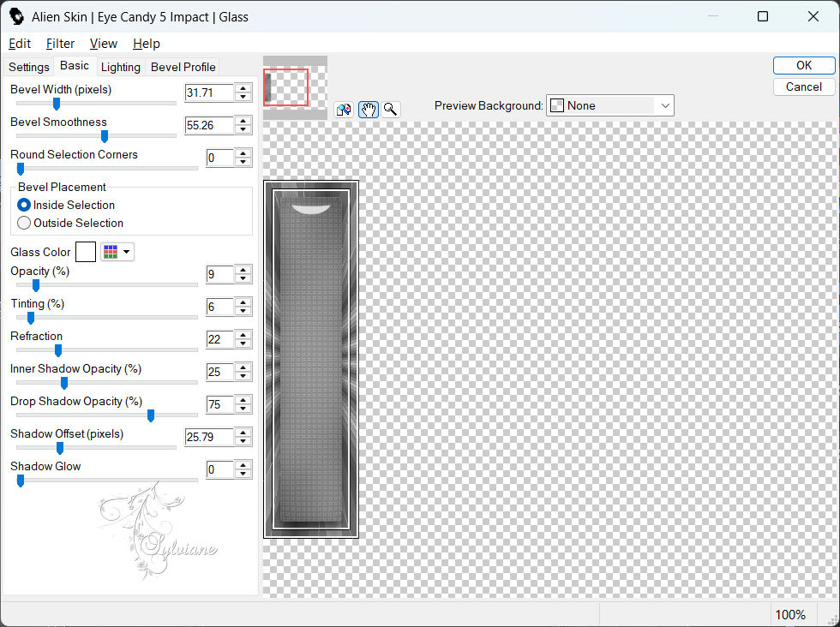Click the glass effect preview image
This screenshot has width=840, height=627.
310,359
